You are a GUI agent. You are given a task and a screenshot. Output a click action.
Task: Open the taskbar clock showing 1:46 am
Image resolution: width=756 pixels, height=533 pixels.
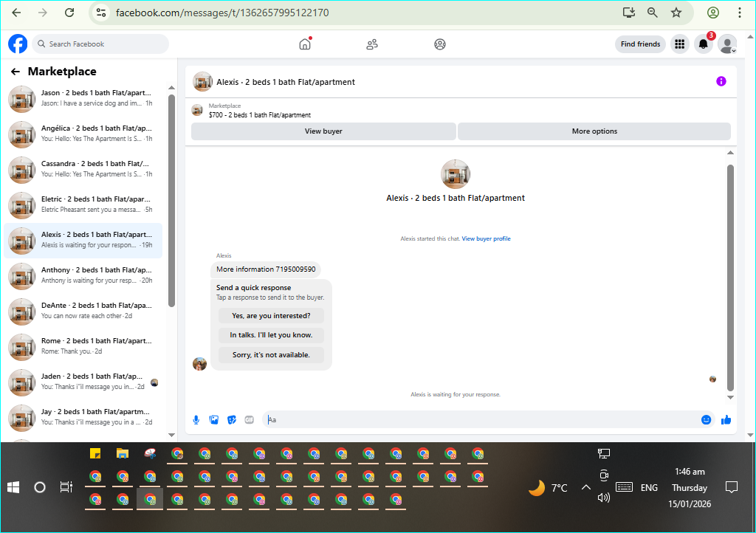pos(690,472)
